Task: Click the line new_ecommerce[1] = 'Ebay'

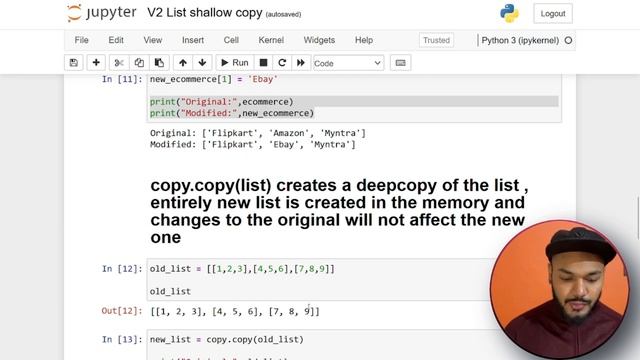Action: coord(213,79)
